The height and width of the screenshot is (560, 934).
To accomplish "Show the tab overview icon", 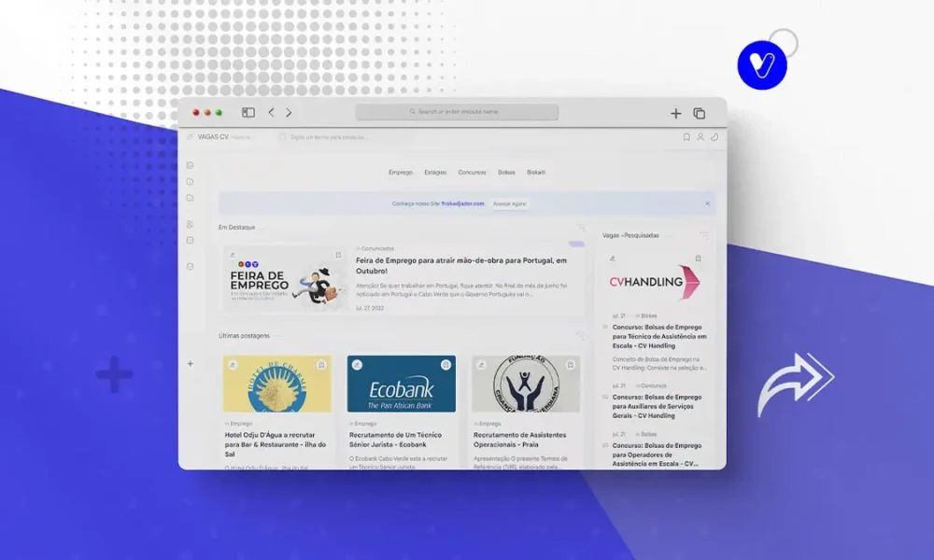I will coord(699,114).
